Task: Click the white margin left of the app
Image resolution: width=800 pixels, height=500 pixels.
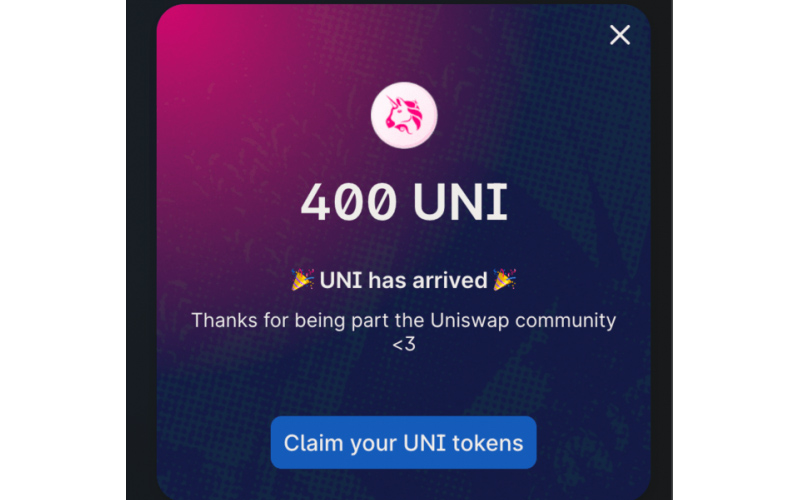Action: click(63, 250)
